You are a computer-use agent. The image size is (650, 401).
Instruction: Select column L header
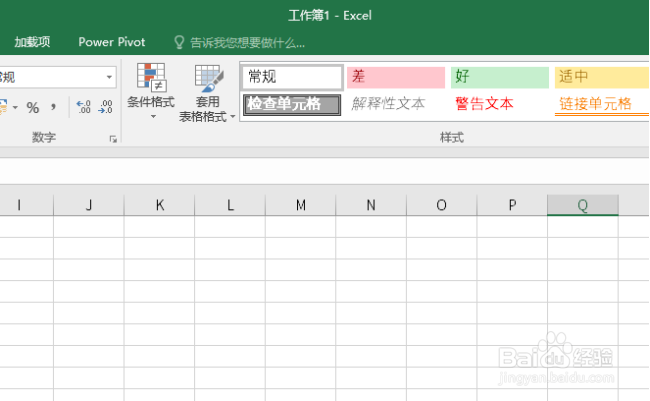coord(230,205)
